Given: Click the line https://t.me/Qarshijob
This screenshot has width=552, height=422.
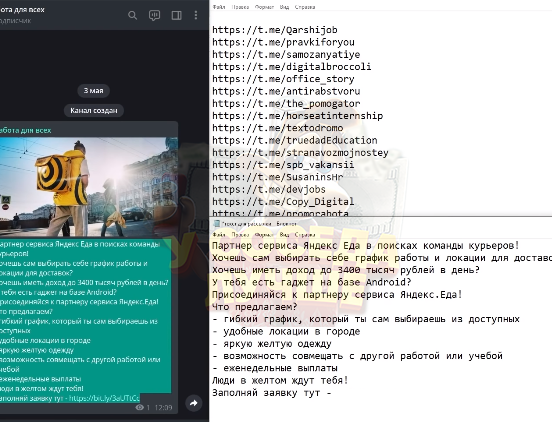Looking at the screenshot, I should [x=275, y=30].
